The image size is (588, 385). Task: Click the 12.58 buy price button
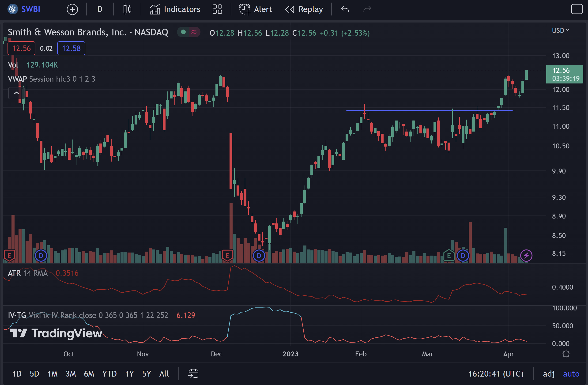point(71,49)
